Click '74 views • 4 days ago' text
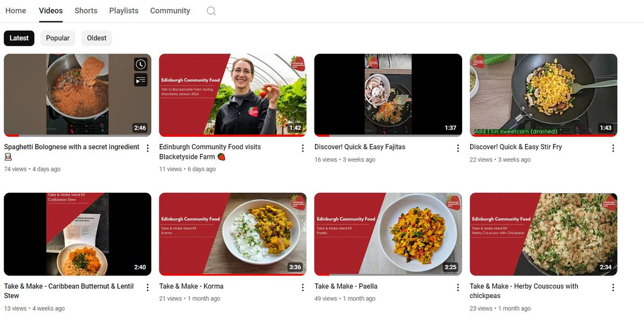The image size is (644, 320). pos(32,169)
